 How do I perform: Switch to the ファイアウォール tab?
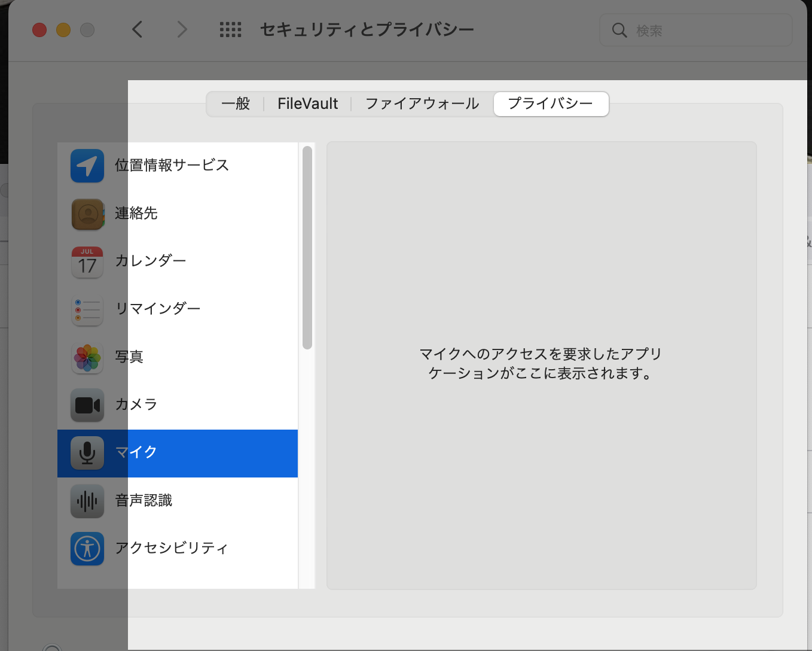click(422, 104)
